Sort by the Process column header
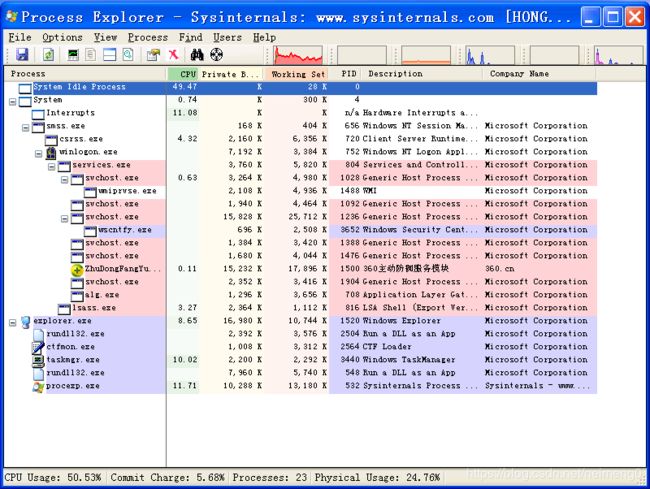This screenshot has height=489, width=650. [x=85, y=74]
